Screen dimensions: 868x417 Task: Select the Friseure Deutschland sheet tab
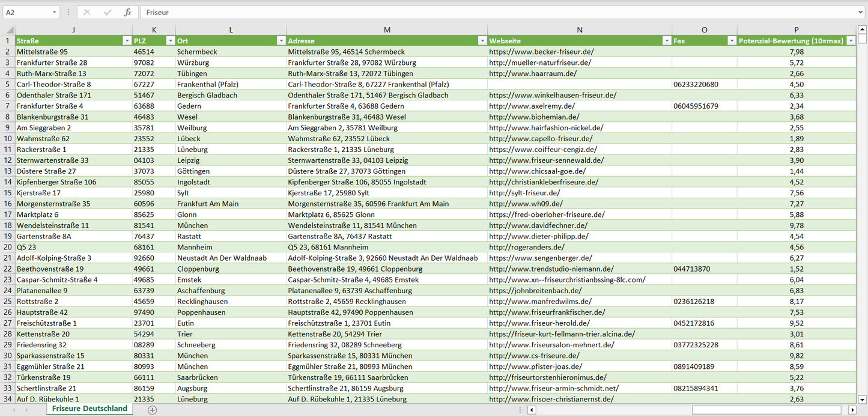pos(90,409)
